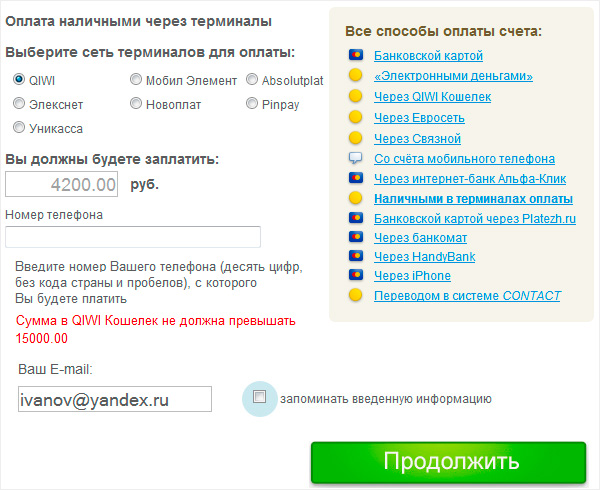The height and width of the screenshot is (490, 600).
Task: Click the Ваш E-mail label
Action: click(x=55, y=370)
